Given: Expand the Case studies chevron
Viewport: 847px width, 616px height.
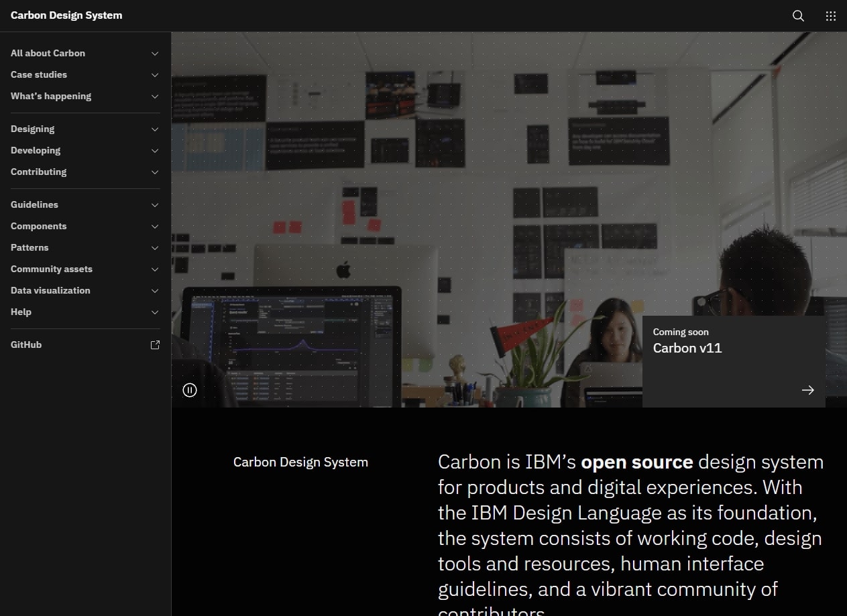Looking at the screenshot, I should click(155, 75).
